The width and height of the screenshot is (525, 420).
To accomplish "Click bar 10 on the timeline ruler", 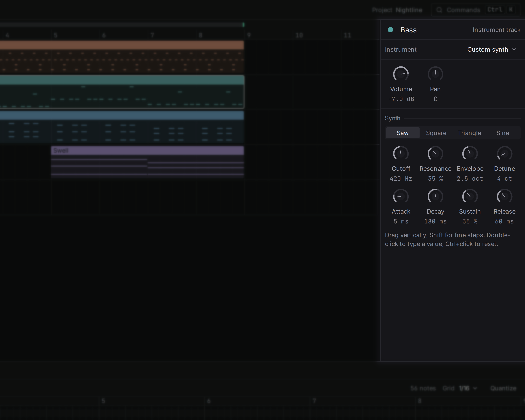I will point(299,35).
